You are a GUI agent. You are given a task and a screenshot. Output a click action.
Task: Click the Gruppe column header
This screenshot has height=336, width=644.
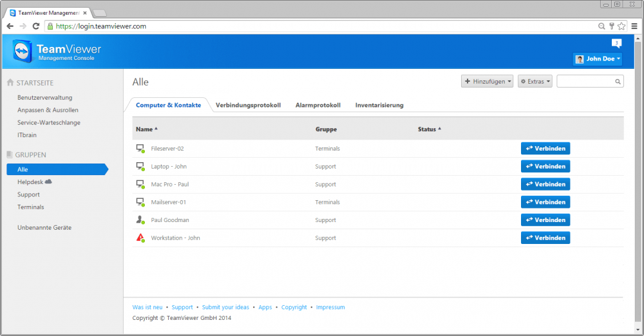coord(326,129)
